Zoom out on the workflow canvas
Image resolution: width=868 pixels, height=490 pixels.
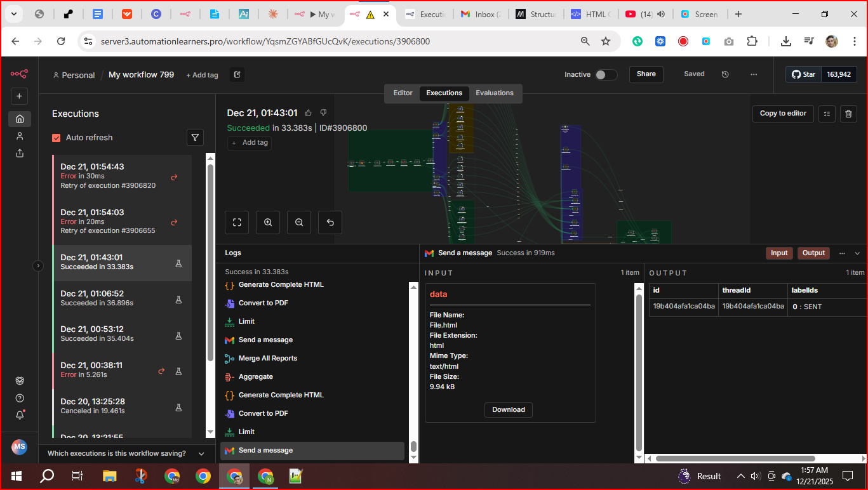point(299,222)
